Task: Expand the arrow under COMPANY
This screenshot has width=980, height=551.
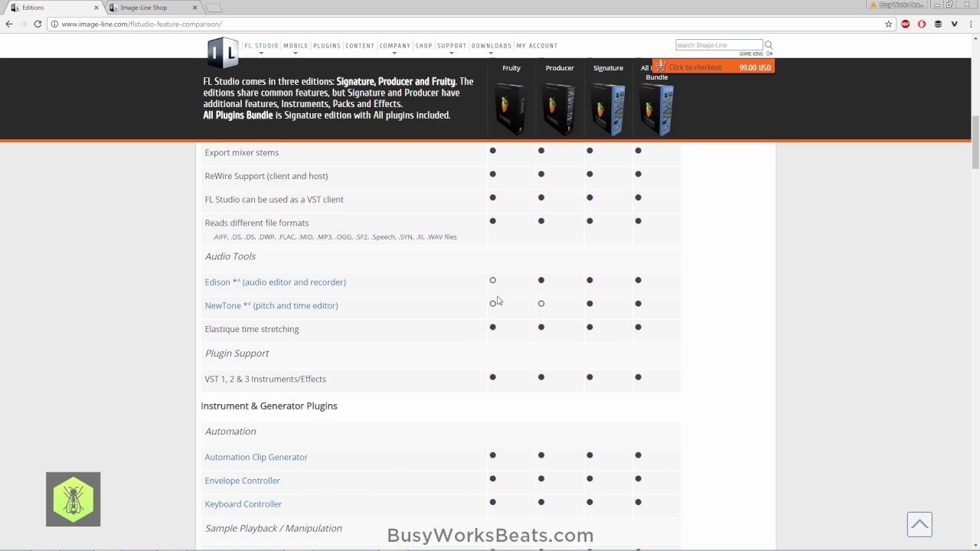Action: tap(394, 54)
